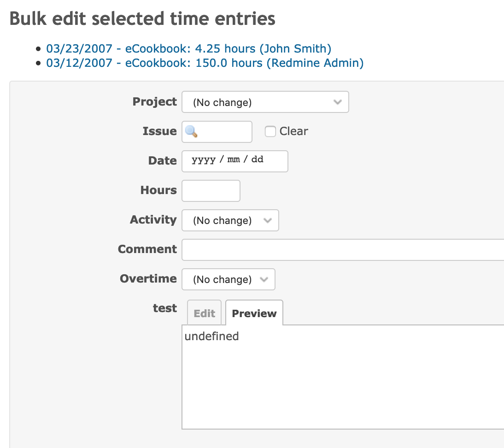Click the Activity field label
The height and width of the screenshot is (448, 504).
point(153,220)
